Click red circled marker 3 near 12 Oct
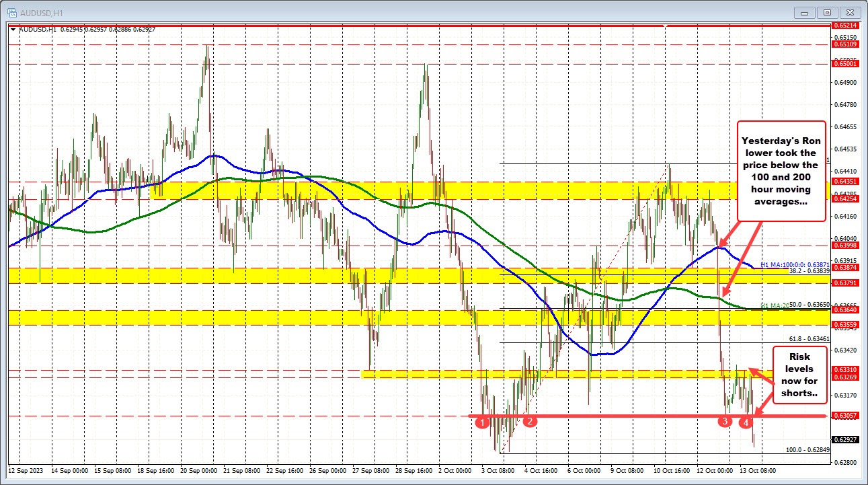 pyautogui.click(x=724, y=422)
